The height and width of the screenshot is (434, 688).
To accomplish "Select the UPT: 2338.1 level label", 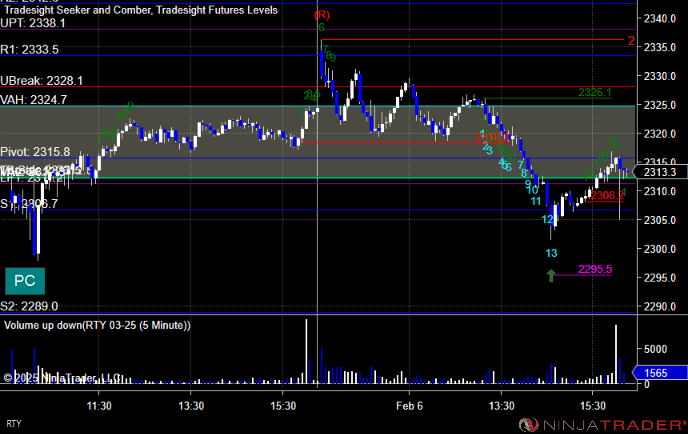I will tap(33, 23).
